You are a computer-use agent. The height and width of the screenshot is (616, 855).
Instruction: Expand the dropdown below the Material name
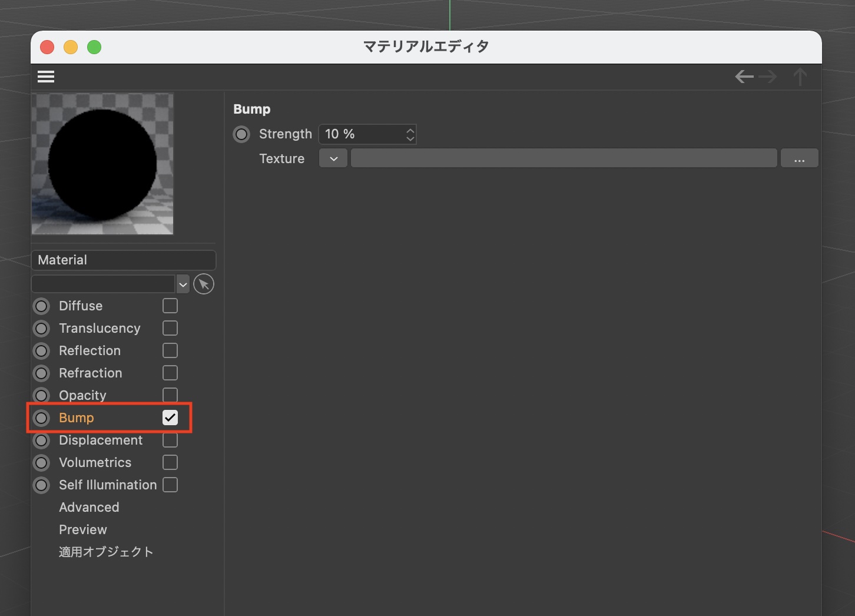(x=183, y=284)
